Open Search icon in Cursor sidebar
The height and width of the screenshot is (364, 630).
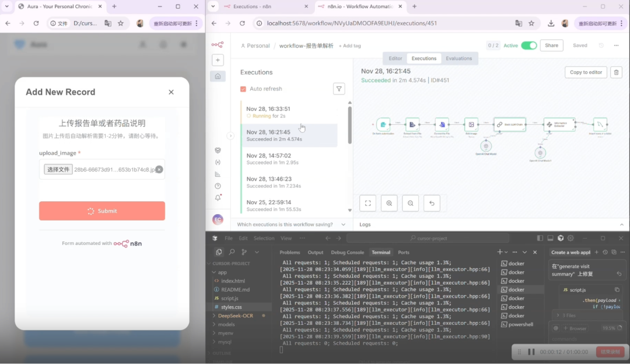[232, 252]
